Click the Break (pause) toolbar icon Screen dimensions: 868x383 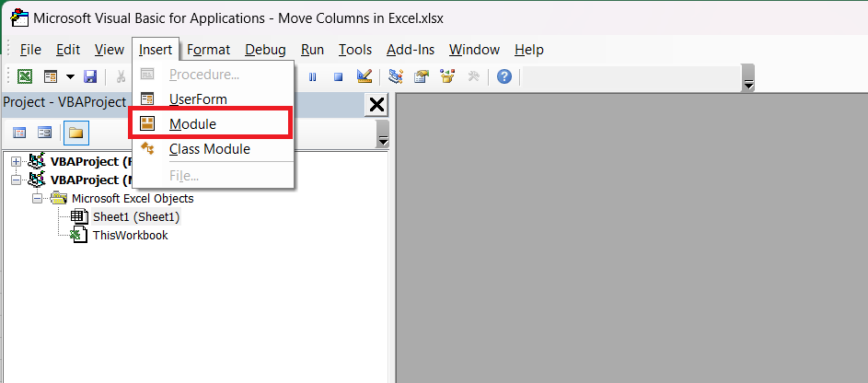pyautogui.click(x=312, y=77)
